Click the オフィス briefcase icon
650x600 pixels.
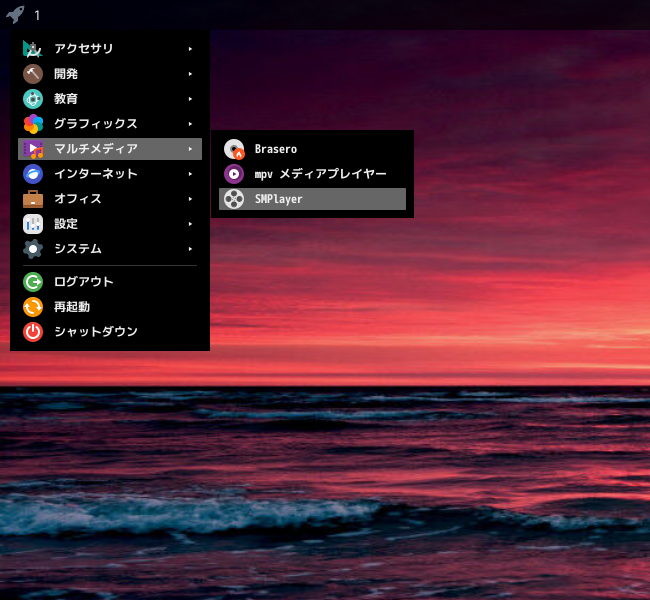click(33, 199)
